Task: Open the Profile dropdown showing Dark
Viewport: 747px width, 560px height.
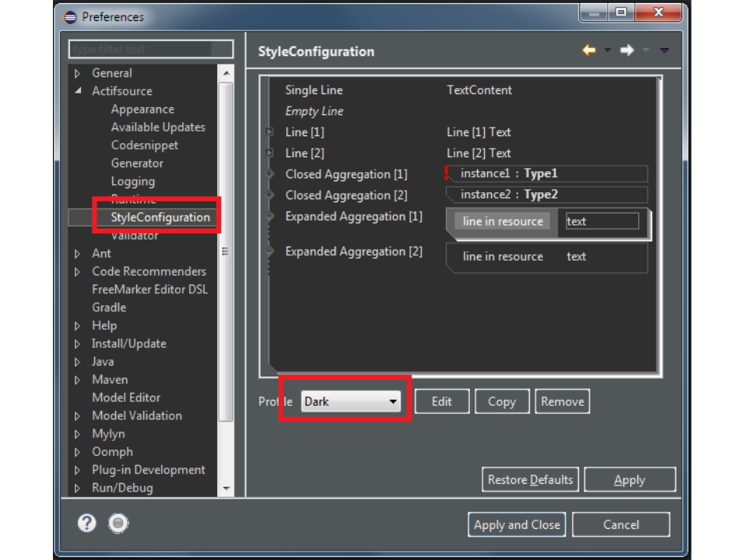Action: 350,401
